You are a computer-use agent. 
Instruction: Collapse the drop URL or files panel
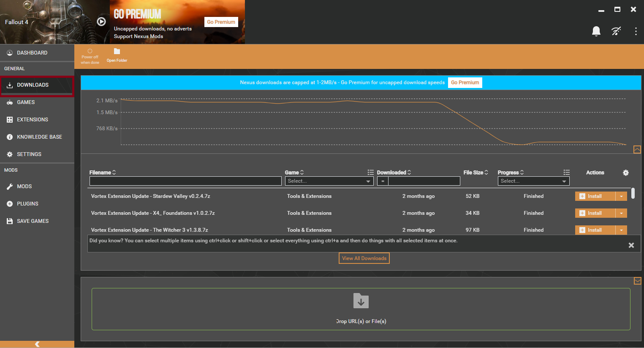click(x=637, y=281)
